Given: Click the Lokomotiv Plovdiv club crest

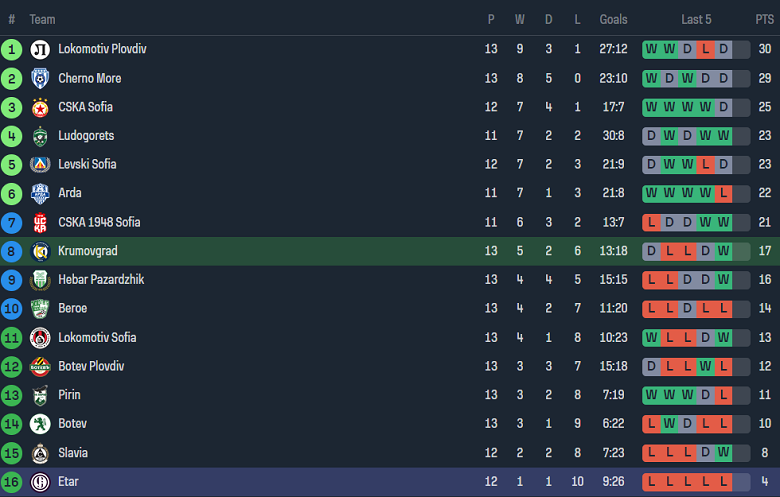Looking at the screenshot, I should [x=40, y=49].
